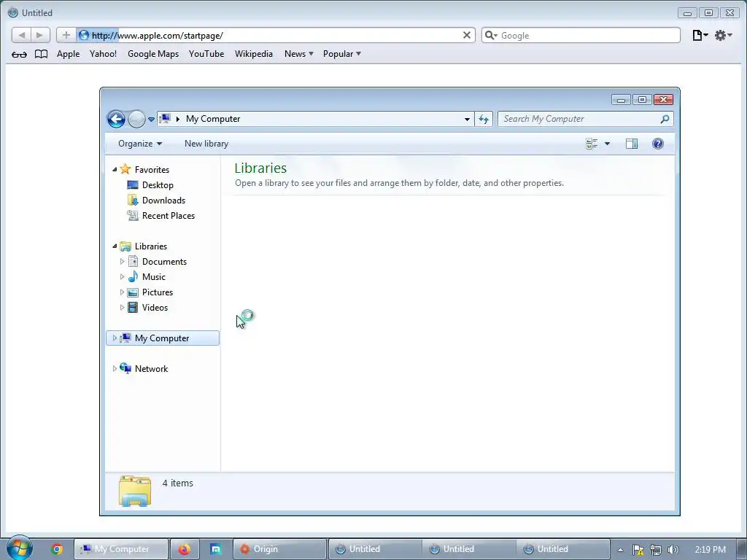Click the Safari URL address field
Viewport: 747px width, 560px height.
pos(276,35)
